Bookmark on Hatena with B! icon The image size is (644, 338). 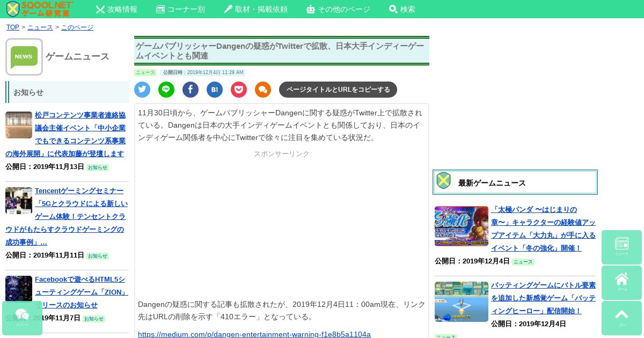coord(215,90)
